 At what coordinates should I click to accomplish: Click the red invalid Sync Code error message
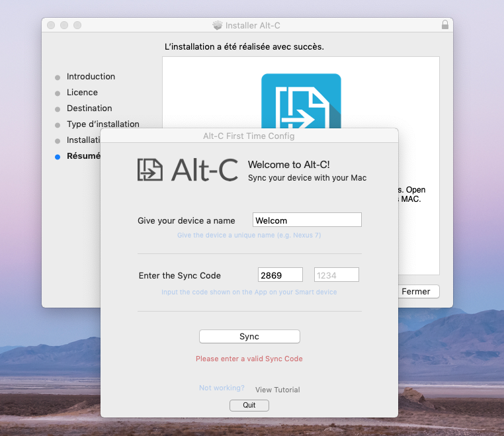coord(249,359)
